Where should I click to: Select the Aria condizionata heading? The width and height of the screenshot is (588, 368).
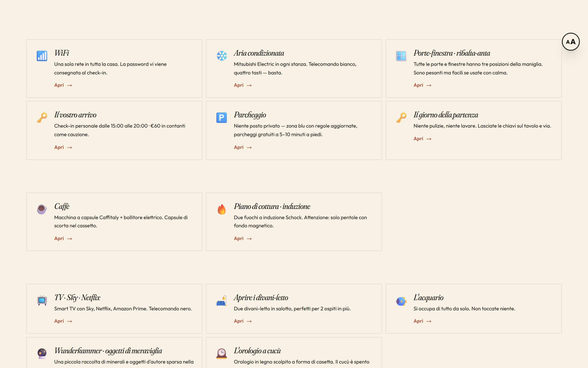click(259, 53)
